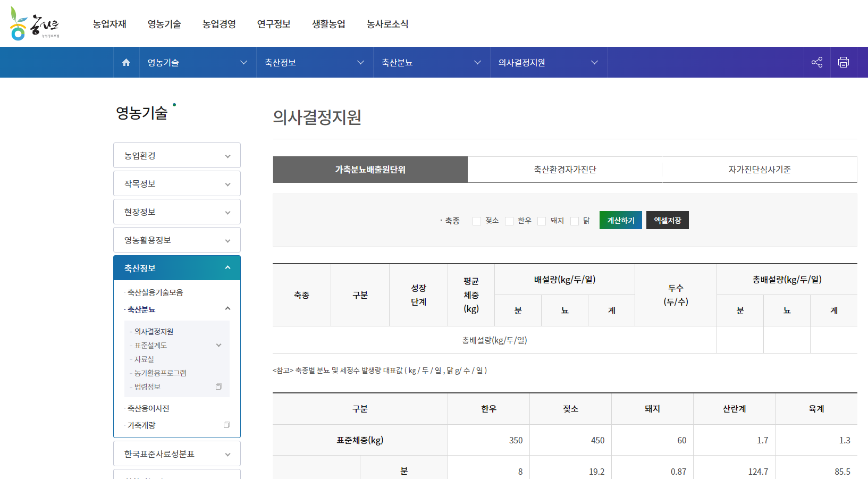Click the 총배설량(kg/두/일) summary row label

pyautogui.click(x=494, y=340)
